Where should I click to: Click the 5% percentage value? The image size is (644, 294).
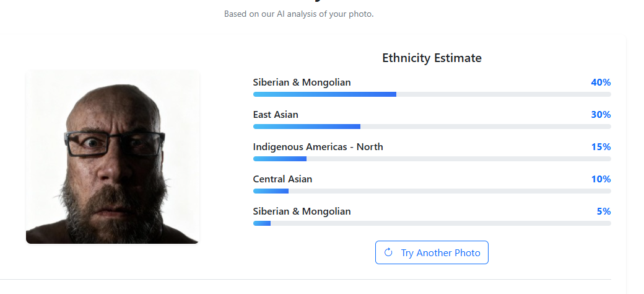point(604,212)
